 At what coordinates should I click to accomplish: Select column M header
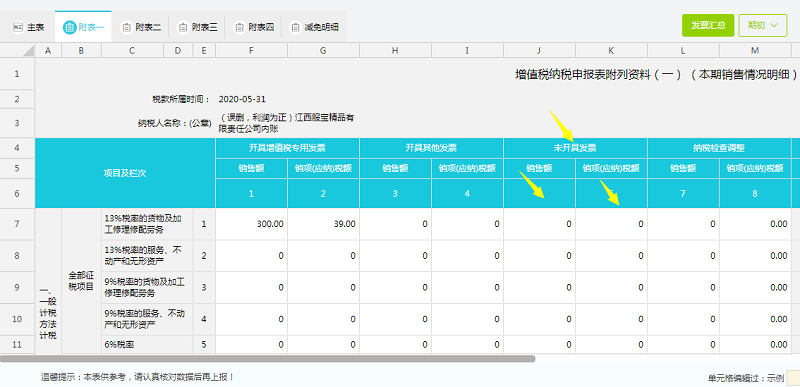tap(755, 50)
